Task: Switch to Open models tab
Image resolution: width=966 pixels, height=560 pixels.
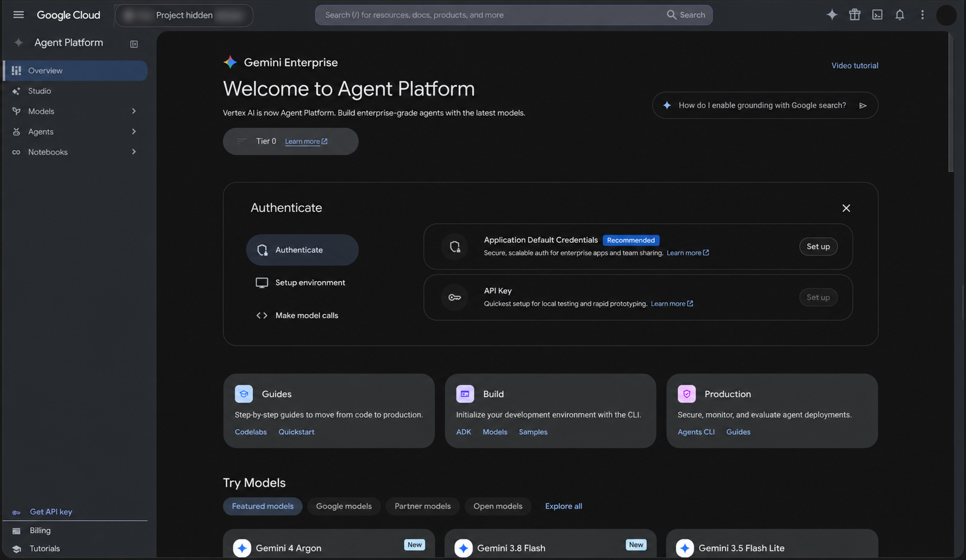Action: click(x=498, y=506)
